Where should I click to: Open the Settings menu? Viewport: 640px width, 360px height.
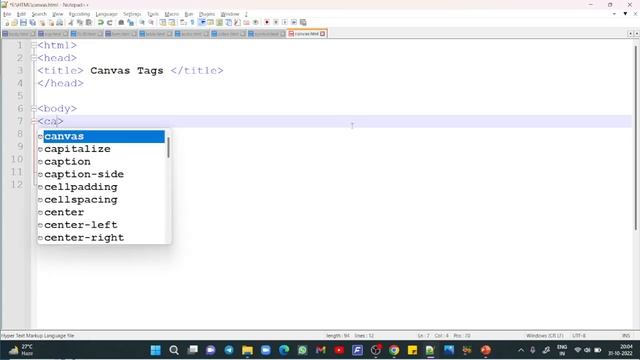pos(132,14)
